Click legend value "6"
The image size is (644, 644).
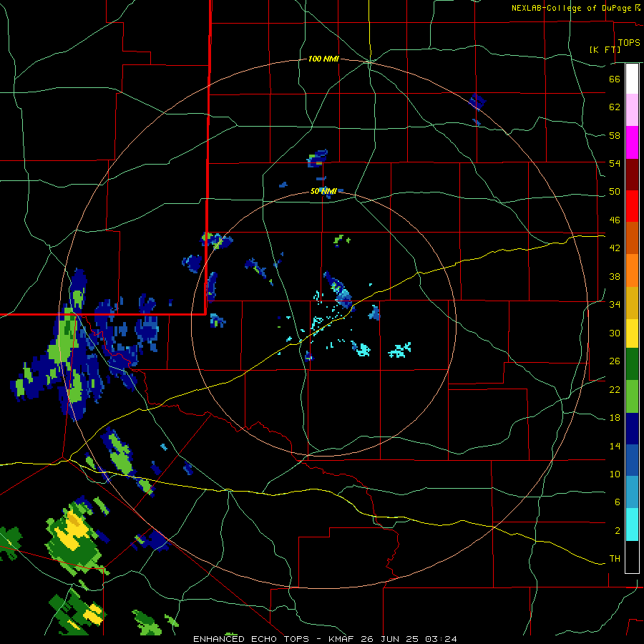[618, 502]
